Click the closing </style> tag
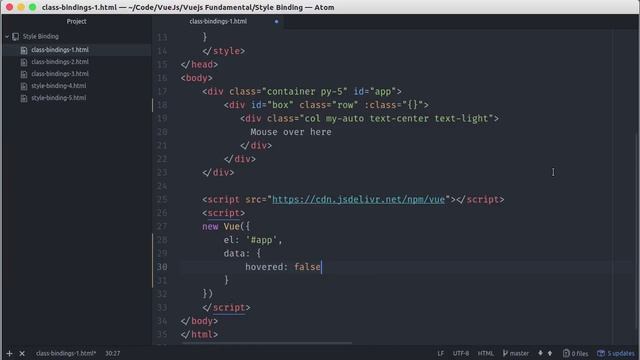The width and height of the screenshot is (640, 360). tap(223, 51)
